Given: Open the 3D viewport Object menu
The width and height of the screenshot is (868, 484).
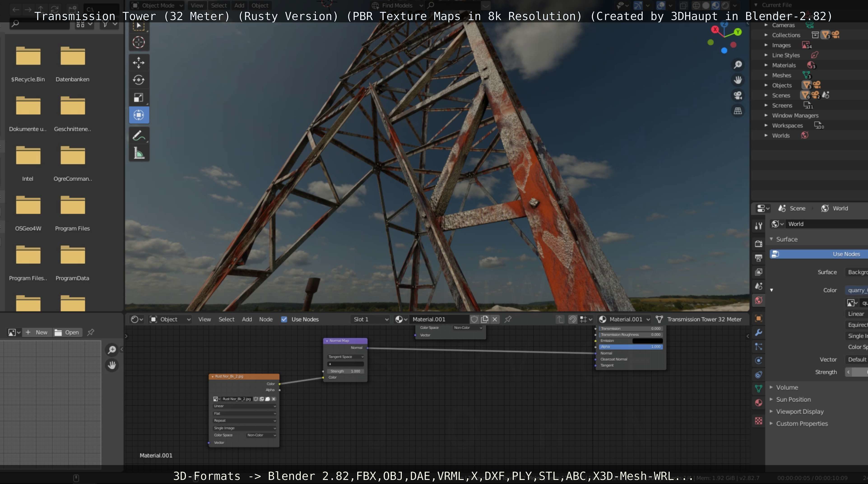Looking at the screenshot, I should [x=260, y=5].
